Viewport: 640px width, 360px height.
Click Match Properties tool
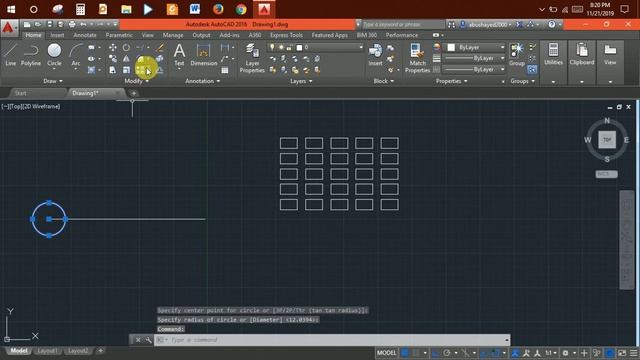[x=417, y=58]
